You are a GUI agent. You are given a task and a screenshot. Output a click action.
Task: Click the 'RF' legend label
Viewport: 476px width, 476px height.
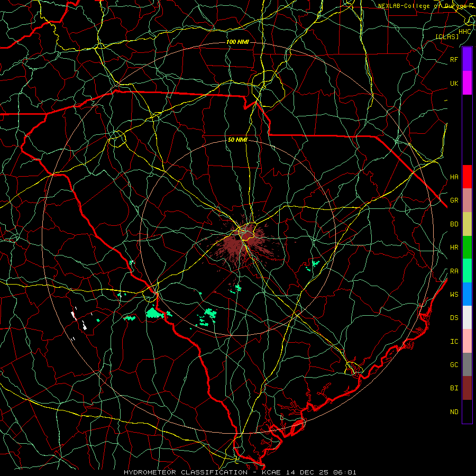pos(454,59)
